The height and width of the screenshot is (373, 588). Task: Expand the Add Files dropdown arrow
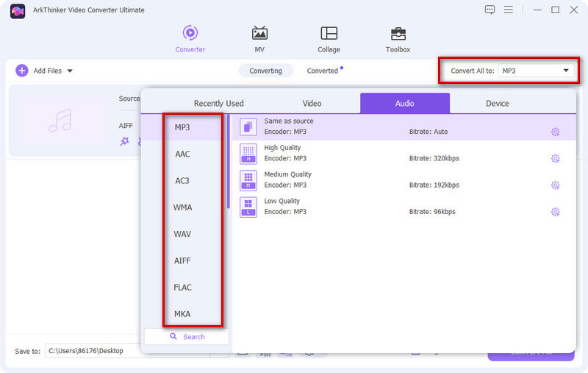(x=70, y=71)
